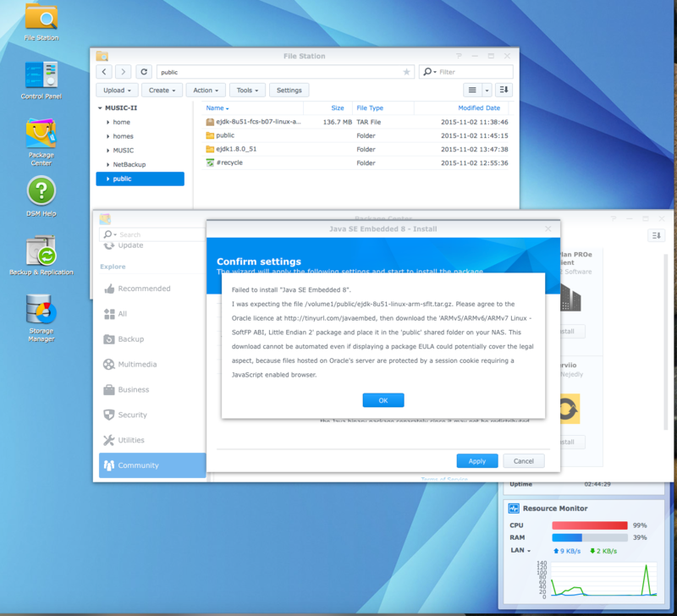The width and height of the screenshot is (677, 616).
Task: Select Community category in Package Center
Action: [152, 465]
